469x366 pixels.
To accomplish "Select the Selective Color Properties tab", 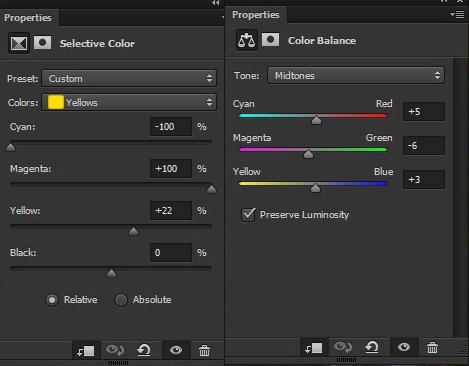I will [28, 17].
